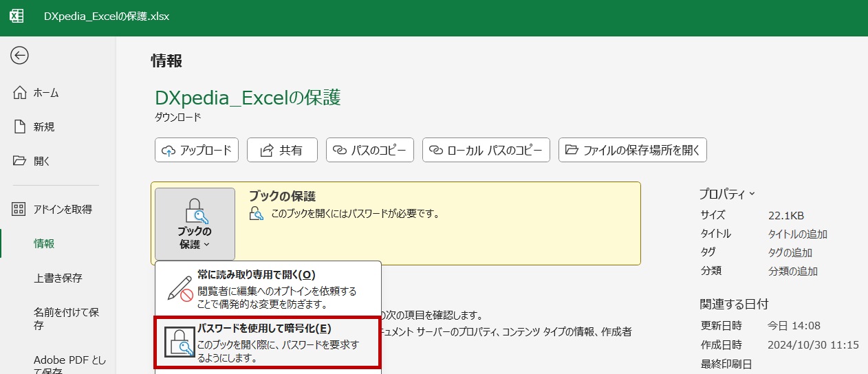
Task: Click the パスのコピー button
Action: tap(370, 150)
